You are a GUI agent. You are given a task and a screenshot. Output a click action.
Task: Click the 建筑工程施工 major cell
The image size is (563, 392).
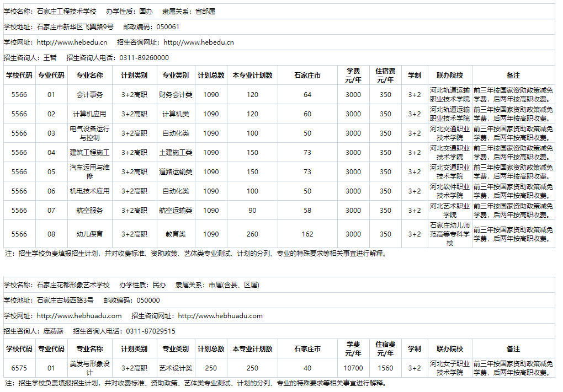point(89,153)
